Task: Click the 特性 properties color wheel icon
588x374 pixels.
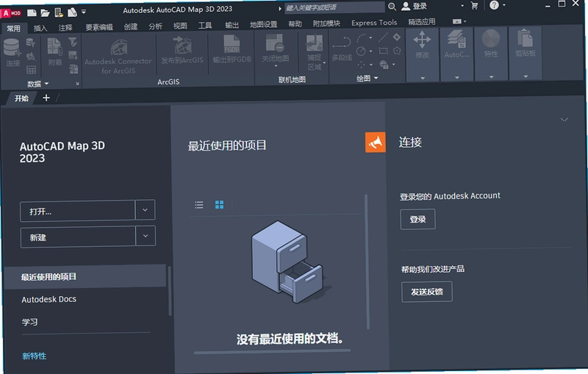Action: coord(491,38)
